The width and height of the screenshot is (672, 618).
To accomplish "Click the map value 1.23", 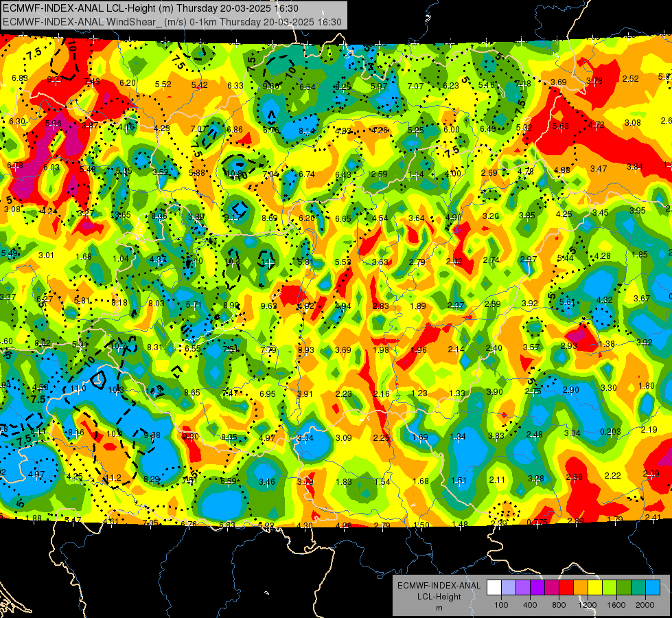I will [419, 393].
